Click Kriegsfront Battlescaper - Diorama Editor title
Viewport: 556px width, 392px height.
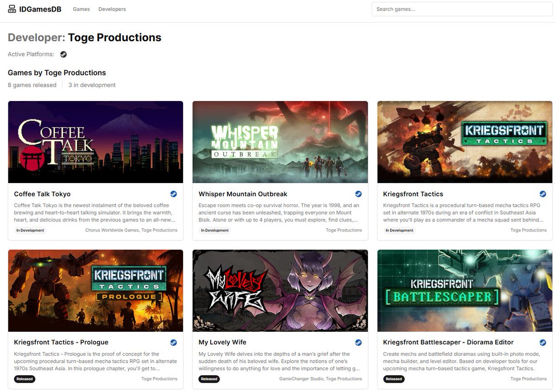click(x=449, y=342)
